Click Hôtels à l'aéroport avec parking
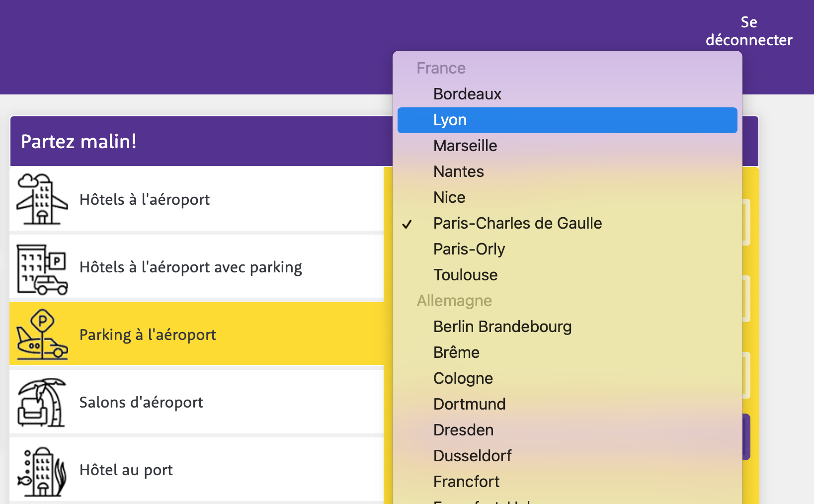 pyautogui.click(x=190, y=267)
